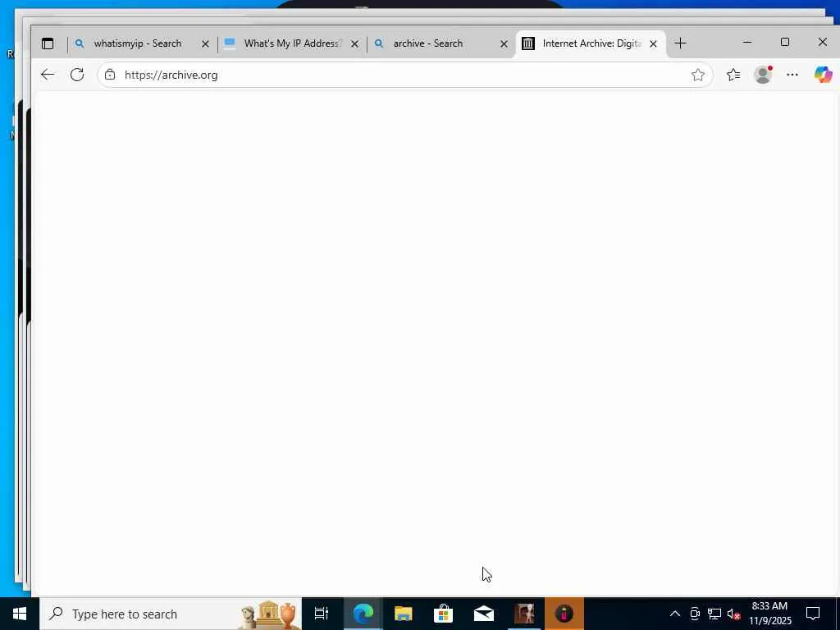The image size is (840, 630).
Task: Open File Explorer from taskbar
Action: (x=403, y=614)
